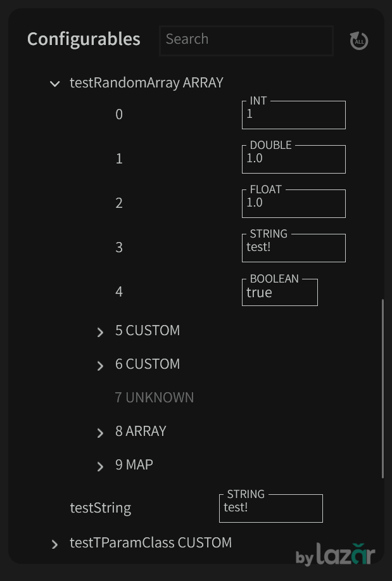
Task: Select the testString label
Action: point(100,508)
